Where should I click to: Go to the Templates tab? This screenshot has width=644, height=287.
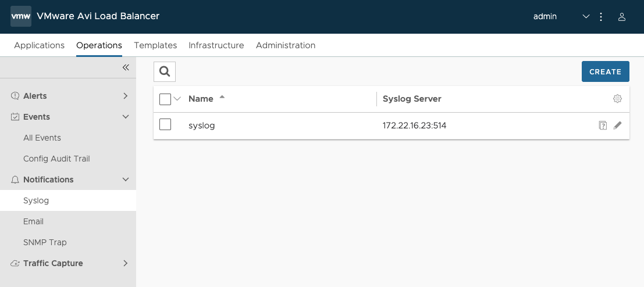click(155, 45)
